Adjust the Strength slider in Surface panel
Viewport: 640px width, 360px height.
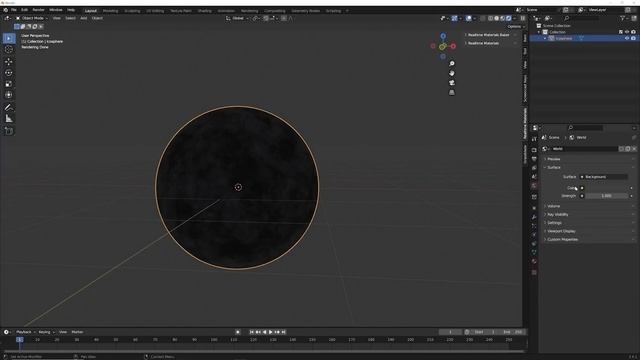[607, 196]
